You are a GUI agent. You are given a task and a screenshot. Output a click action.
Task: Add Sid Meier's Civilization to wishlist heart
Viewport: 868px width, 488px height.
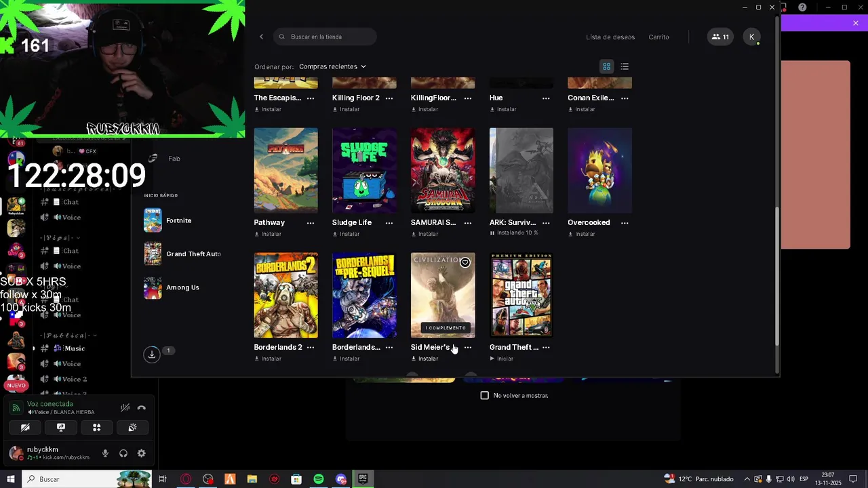point(465,262)
